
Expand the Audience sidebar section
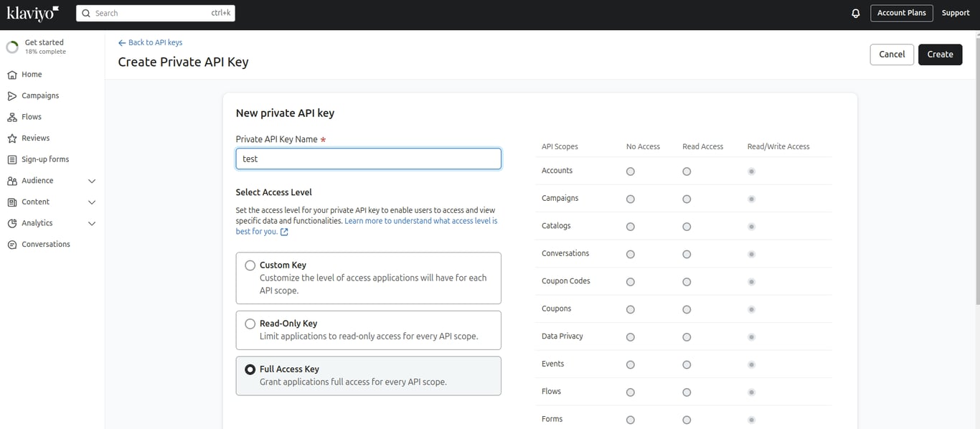tap(92, 181)
